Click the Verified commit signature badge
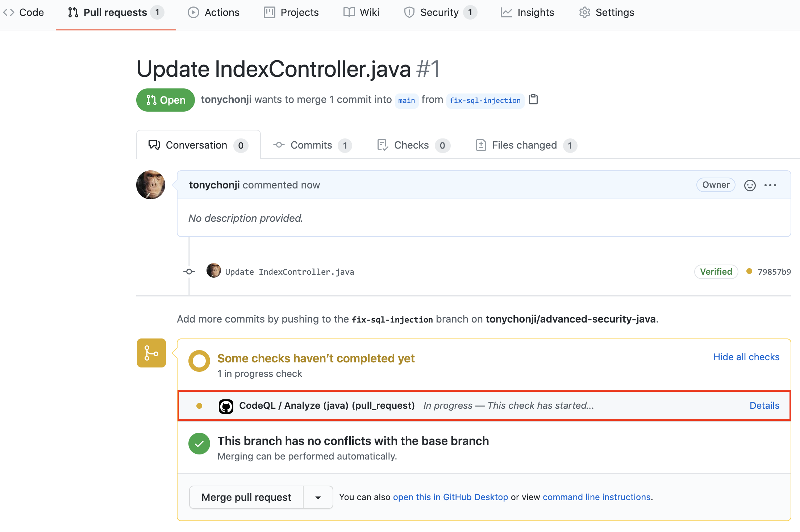The height and width of the screenshot is (532, 800). pos(716,272)
